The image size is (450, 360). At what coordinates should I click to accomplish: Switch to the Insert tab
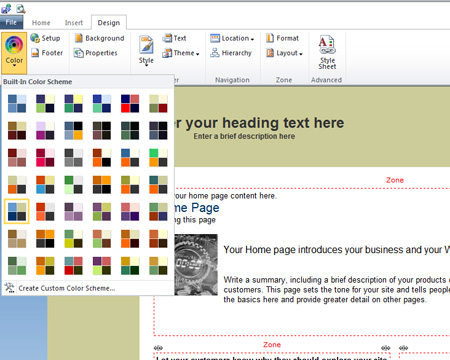(x=74, y=23)
